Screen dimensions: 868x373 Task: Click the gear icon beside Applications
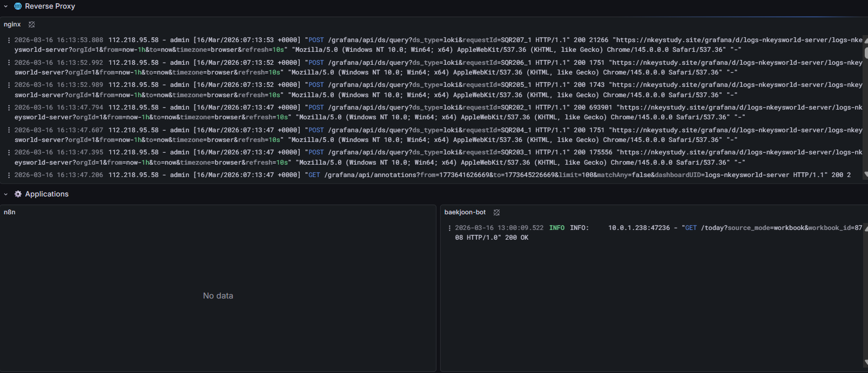coord(18,194)
